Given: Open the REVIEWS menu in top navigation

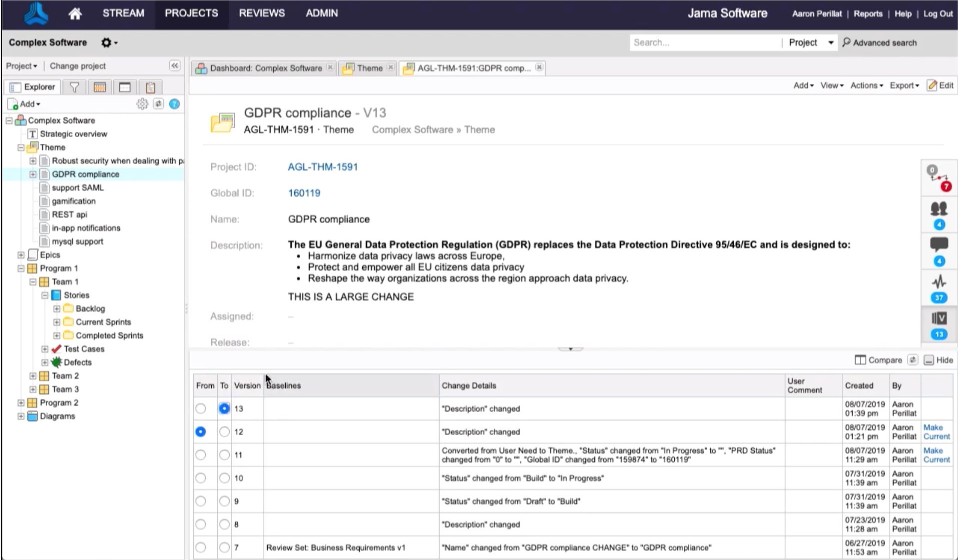Looking at the screenshot, I should pyautogui.click(x=262, y=13).
